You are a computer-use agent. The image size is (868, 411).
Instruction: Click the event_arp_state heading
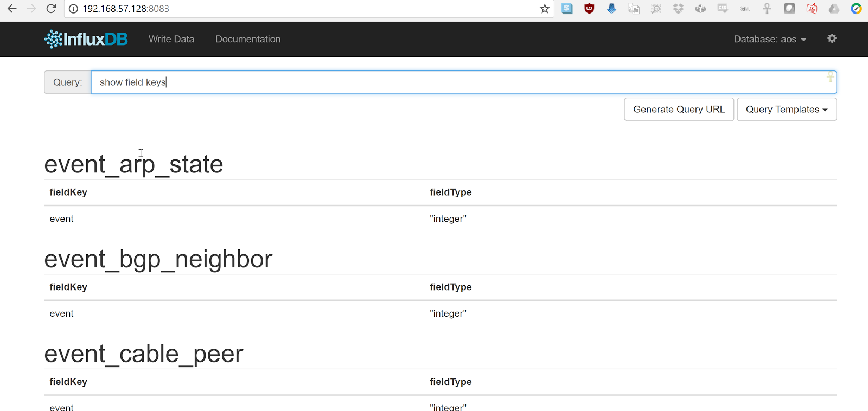click(133, 164)
